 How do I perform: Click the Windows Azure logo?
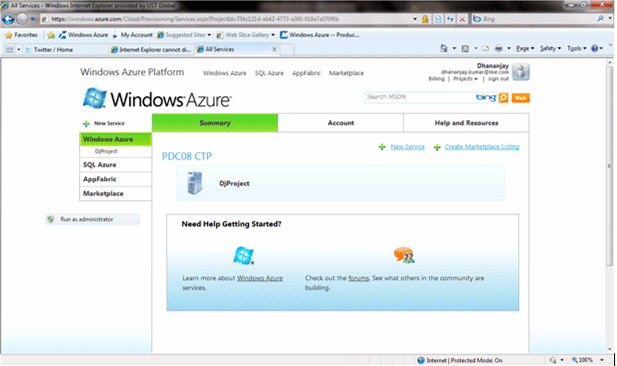(x=157, y=98)
